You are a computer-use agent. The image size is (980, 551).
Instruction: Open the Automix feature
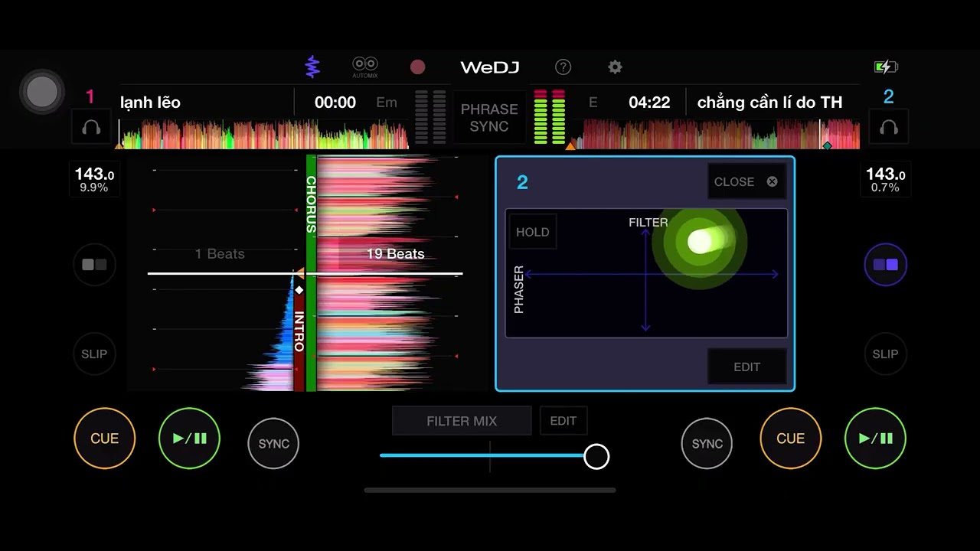[x=365, y=67]
